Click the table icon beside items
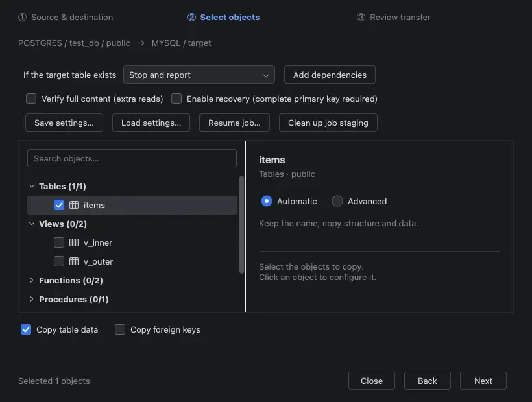Image resolution: width=532 pixels, height=402 pixels. pyautogui.click(x=74, y=205)
